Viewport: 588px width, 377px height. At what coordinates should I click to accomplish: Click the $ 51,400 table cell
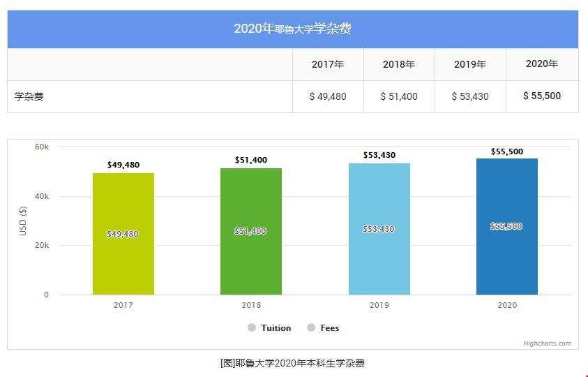pyautogui.click(x=399, y=96)
